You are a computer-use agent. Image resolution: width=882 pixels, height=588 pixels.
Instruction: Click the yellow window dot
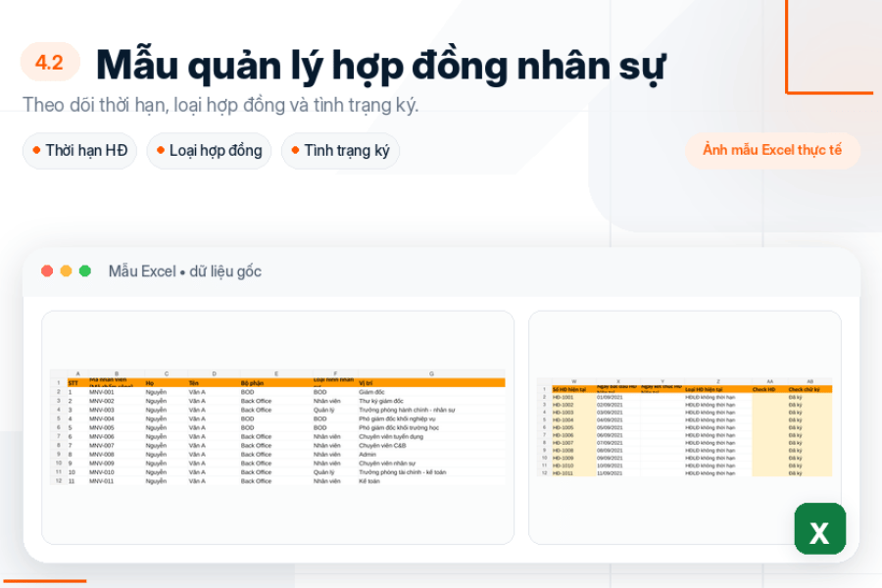(x=66, y=271)
